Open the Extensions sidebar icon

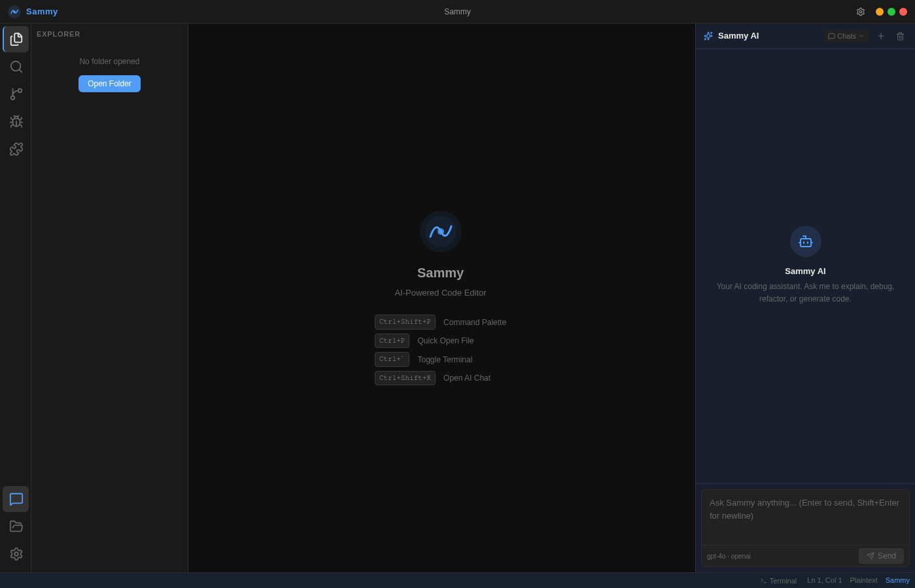[16, 149]
